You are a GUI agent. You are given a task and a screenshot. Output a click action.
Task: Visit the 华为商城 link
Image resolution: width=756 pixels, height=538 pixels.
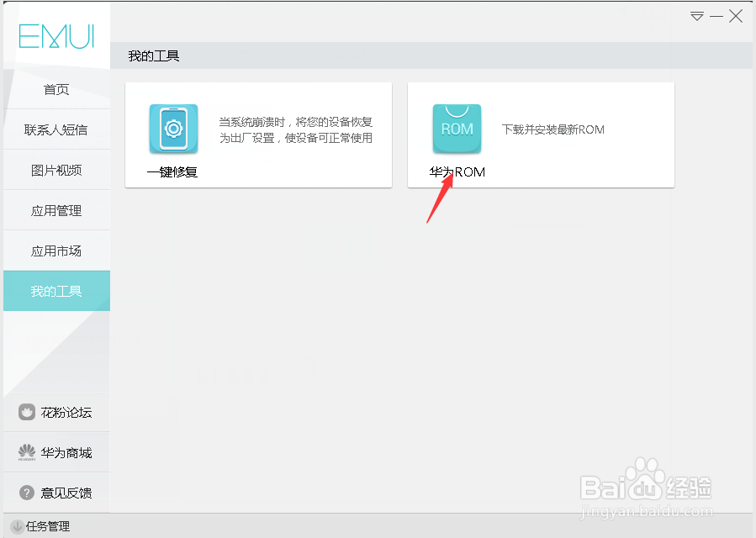coord(66,452)
